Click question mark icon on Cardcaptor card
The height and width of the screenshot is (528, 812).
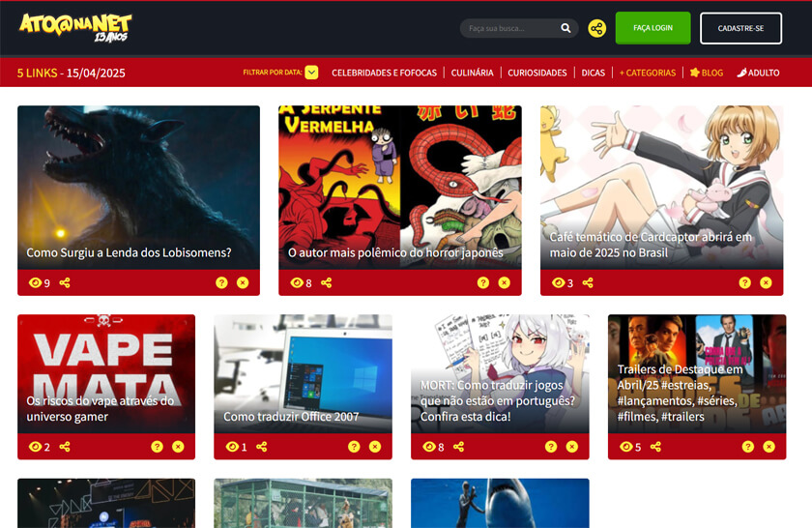(744, 282)
